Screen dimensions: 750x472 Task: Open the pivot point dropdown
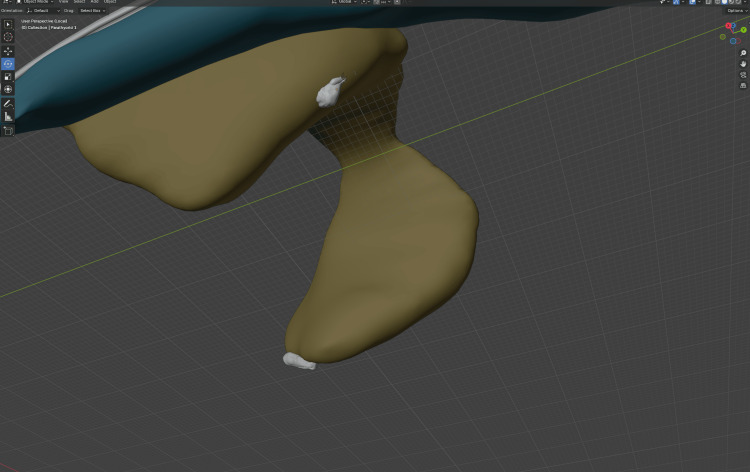366,2
